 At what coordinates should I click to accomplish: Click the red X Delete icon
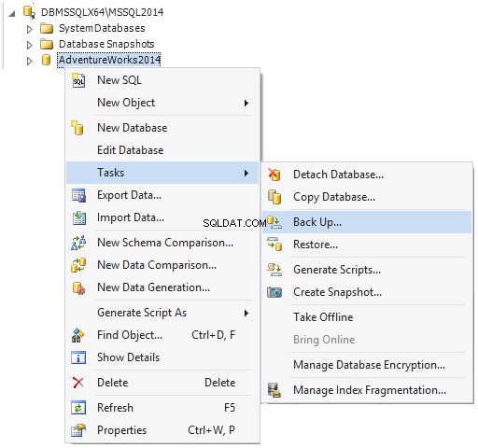[x=77, y=383]
